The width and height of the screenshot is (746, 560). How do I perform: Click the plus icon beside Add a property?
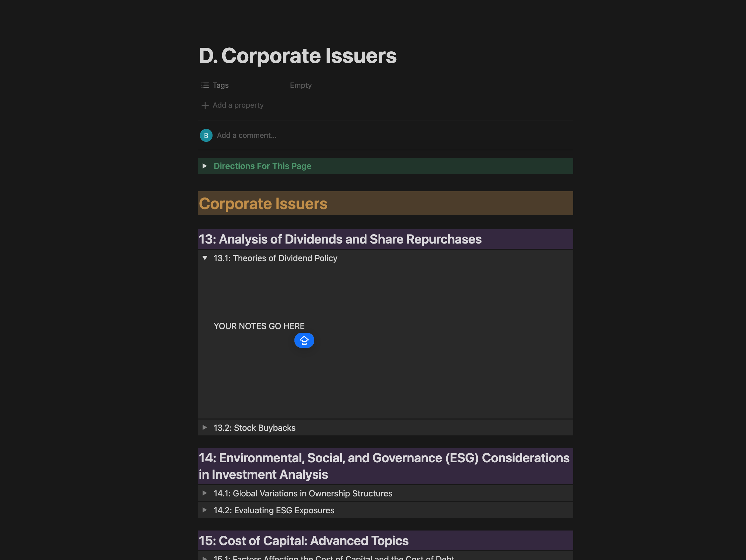coord(205,105)
